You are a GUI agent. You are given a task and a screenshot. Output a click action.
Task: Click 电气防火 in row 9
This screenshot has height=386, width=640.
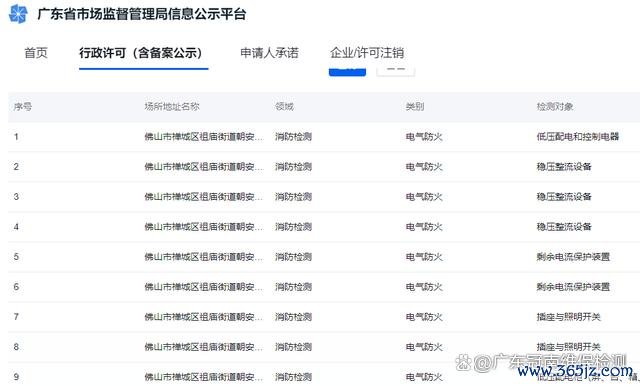pyautogui.click(x=424, y=377)
